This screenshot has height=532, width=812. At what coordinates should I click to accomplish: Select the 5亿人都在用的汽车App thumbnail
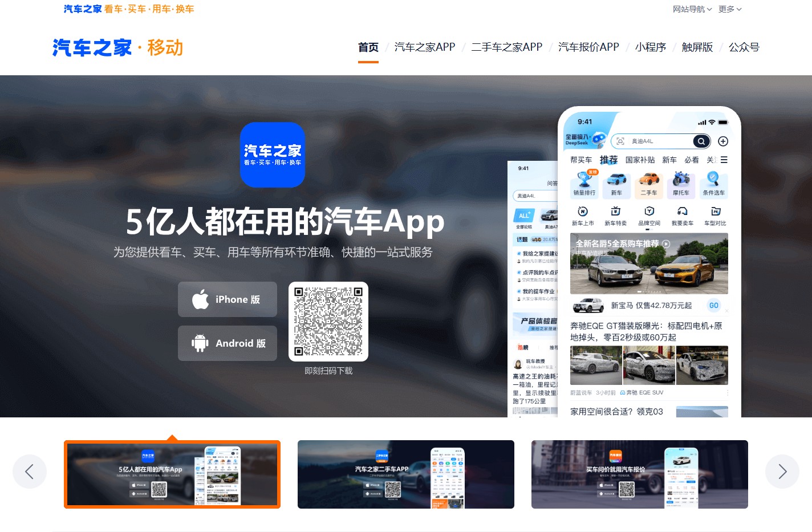pyautogui.click(x=172, y=474)
